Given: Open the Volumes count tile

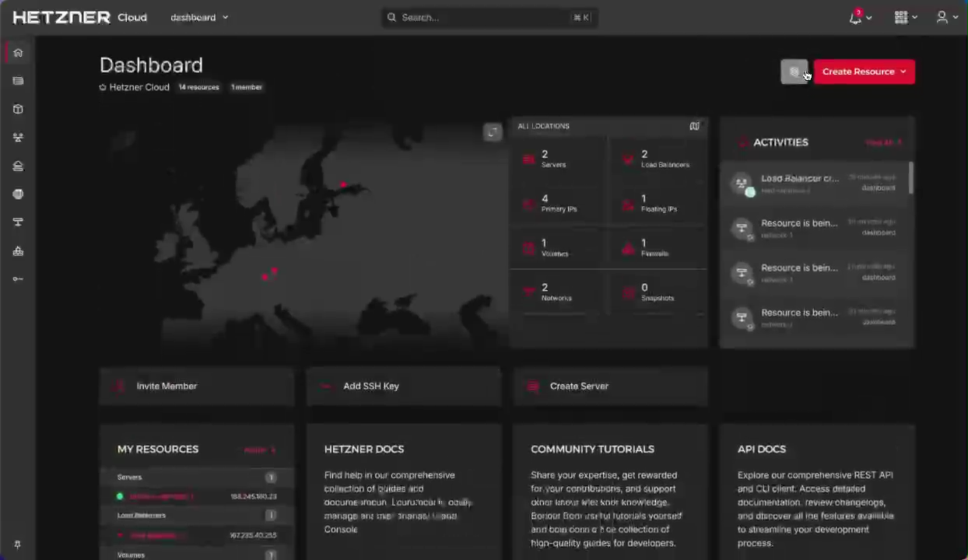Looking at the screenshot, I should (x=558, y=247).
